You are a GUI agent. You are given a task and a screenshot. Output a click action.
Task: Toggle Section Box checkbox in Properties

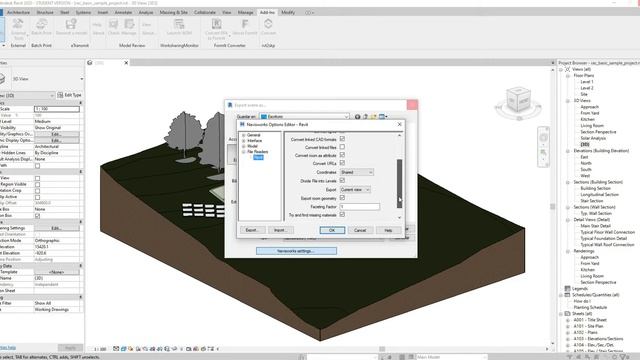pyautogui.click(x=38, y=216)
